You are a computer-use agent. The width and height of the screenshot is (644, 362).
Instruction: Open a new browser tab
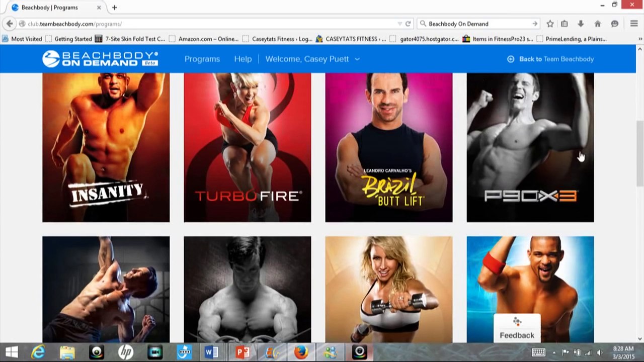point(115,8)
